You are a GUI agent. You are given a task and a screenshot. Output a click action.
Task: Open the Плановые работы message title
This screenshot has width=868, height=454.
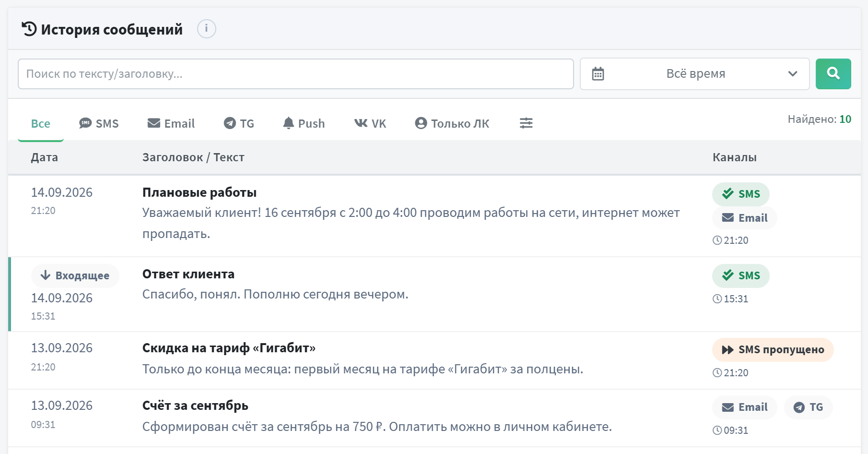coord(199,192)
